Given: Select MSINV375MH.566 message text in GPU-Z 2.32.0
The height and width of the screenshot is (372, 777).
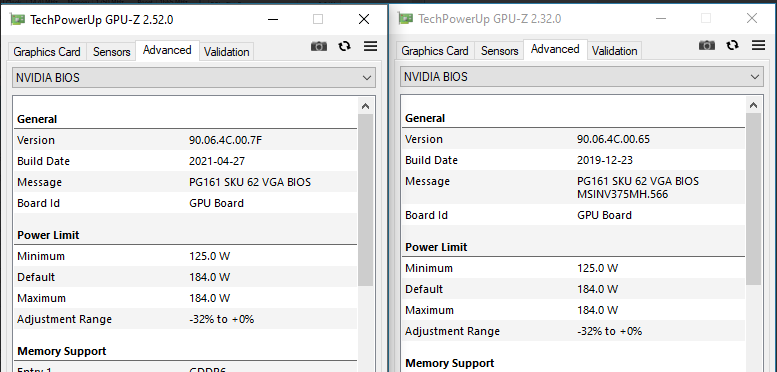Looking at the screenshot, I should click(622, 194).
